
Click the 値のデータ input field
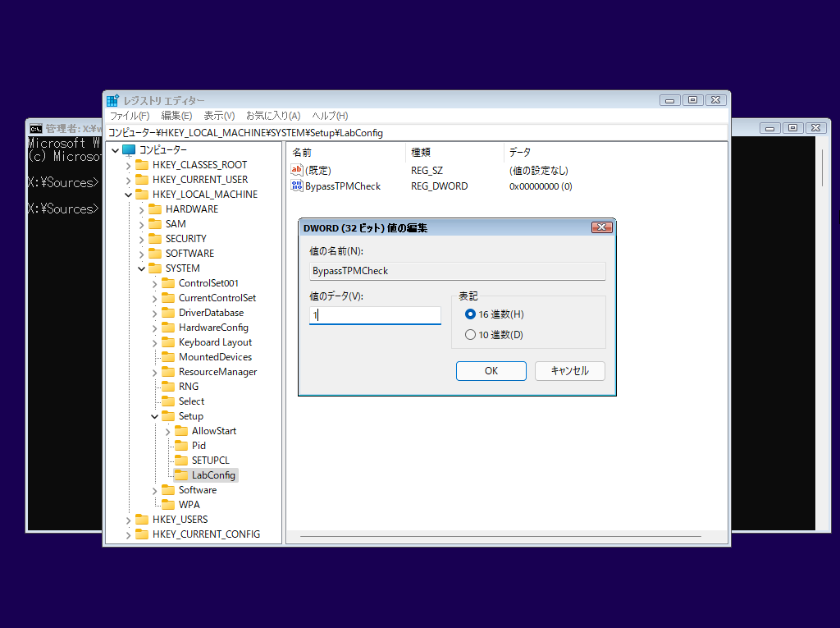(375, 315)
